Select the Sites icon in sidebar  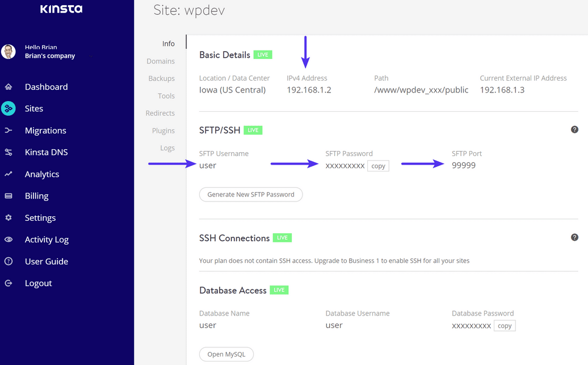point(9,108)
